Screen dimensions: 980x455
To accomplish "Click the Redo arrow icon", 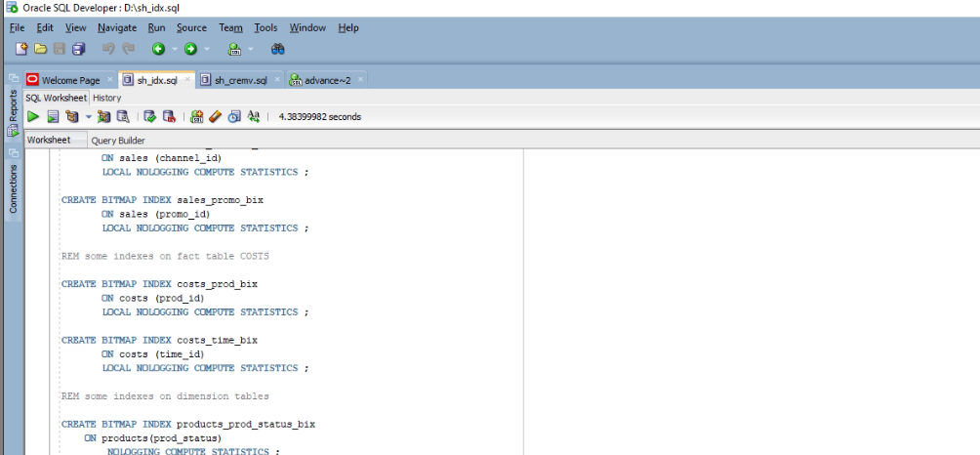I will pos(128,49).
